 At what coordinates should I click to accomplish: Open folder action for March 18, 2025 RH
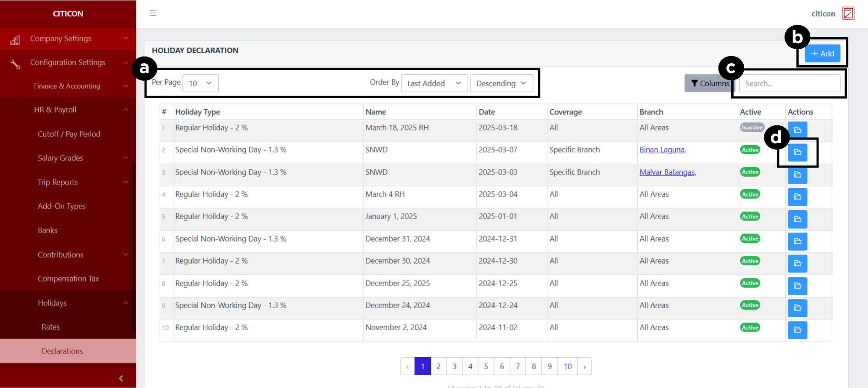797,130
